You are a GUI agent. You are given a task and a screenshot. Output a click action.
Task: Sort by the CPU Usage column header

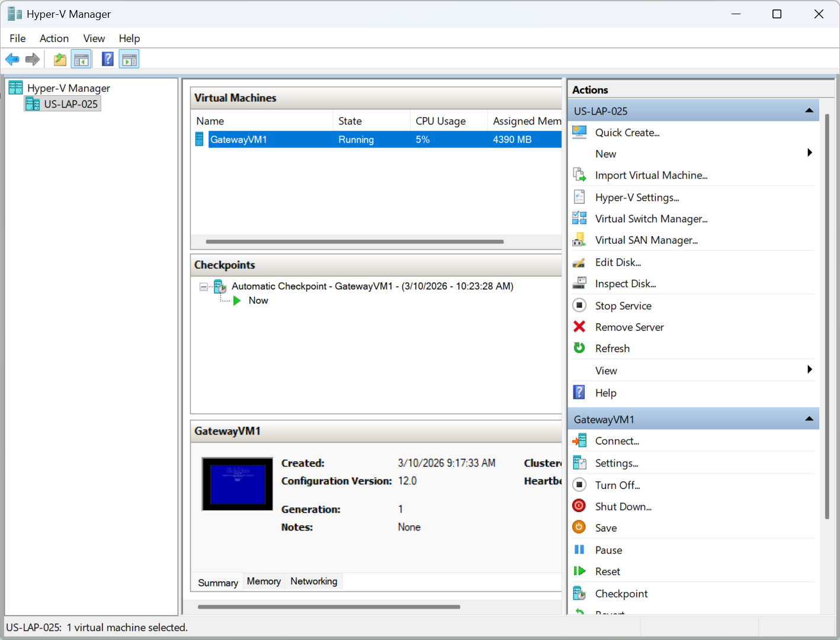(x=448, y=121)
